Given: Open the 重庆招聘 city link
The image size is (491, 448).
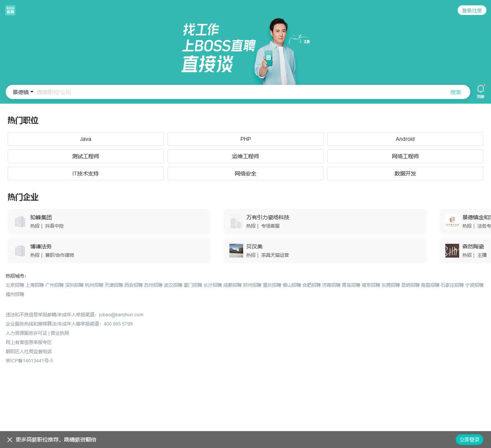Looking at the screenshot, I should pyautogui.click(x=272, y=285).
